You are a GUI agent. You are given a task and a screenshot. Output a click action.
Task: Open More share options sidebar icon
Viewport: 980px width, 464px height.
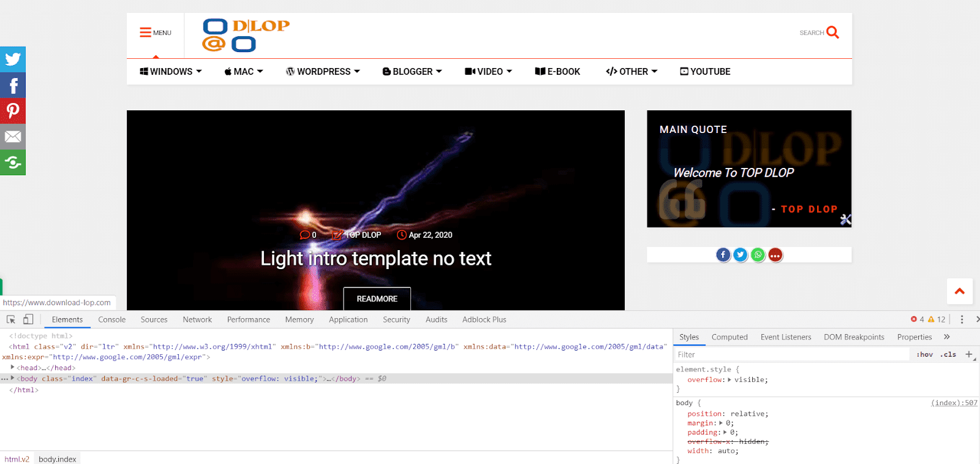[13, 162]
